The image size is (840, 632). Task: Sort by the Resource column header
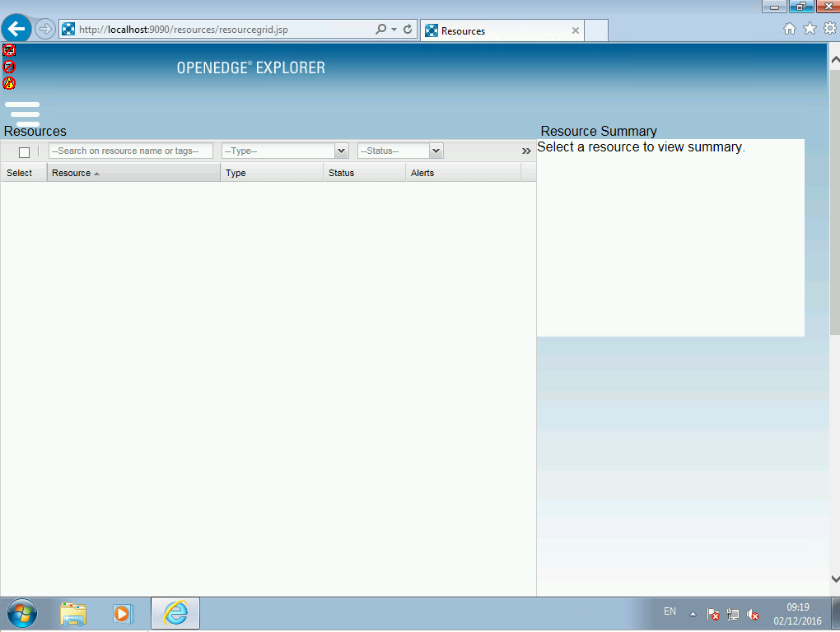(134, 173)
